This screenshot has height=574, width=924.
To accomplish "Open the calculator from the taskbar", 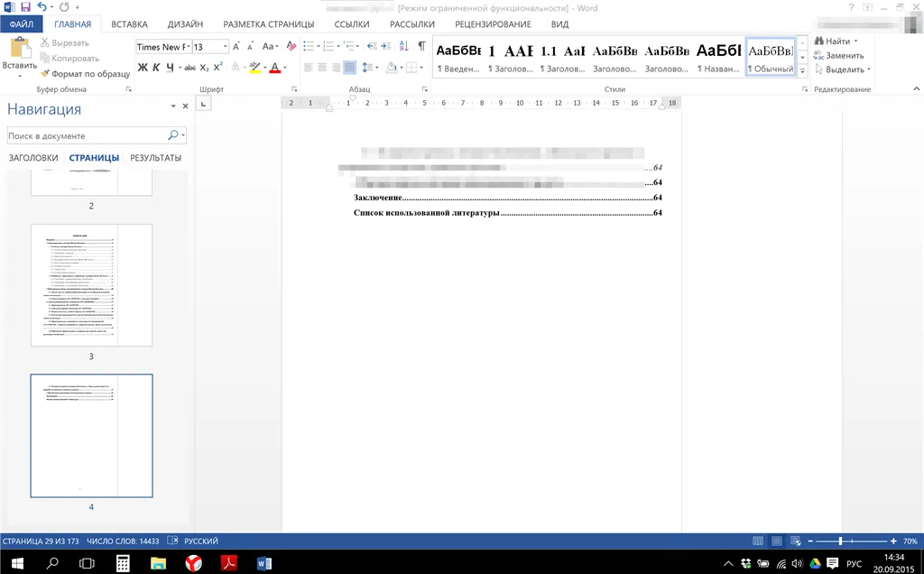I will (123, 563).
